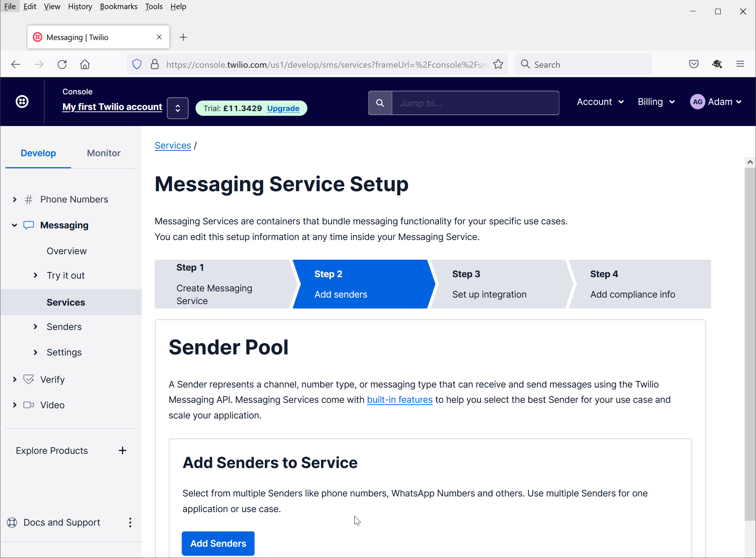Image resolution: width=756 pixels, height=558 pixels.
Task: Open the Firefox hamburger menu
Action: point(740,64)
